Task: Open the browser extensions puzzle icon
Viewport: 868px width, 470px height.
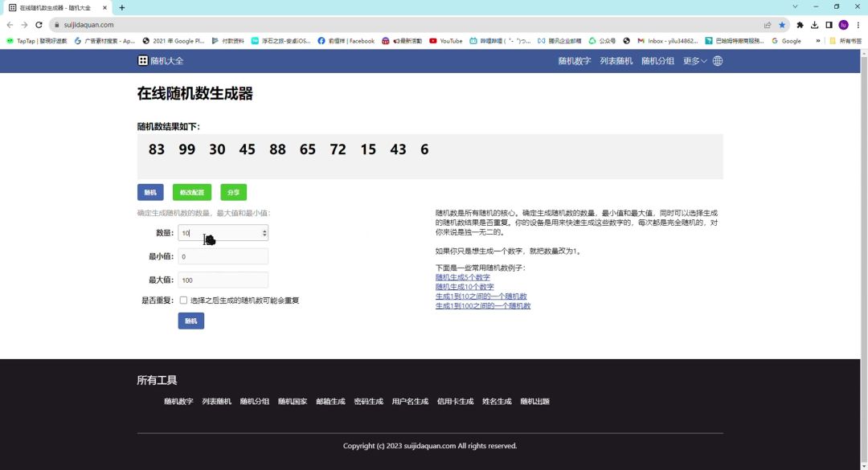Action: [800, 25]
